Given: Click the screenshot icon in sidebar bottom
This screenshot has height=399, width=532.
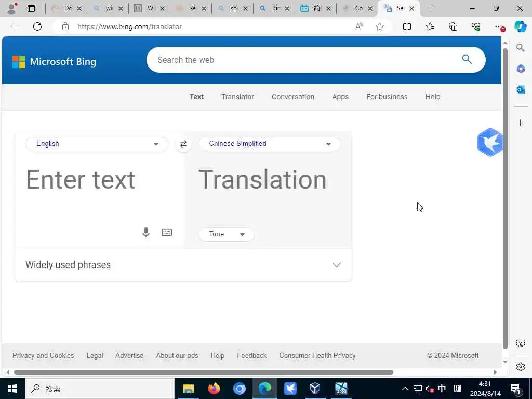Looking at the screenshot, I should click(521, 343).
